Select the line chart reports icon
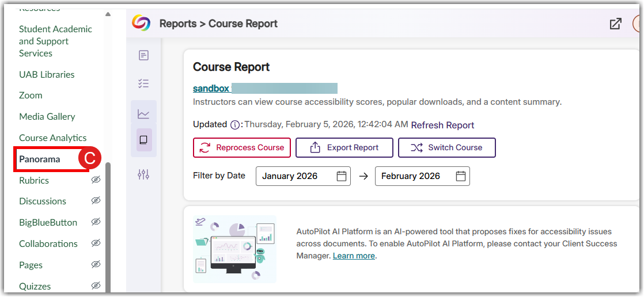 coord(143,114)
